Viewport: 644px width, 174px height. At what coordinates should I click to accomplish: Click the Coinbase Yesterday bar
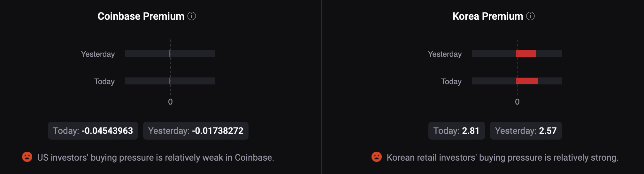tap(170, 54)
